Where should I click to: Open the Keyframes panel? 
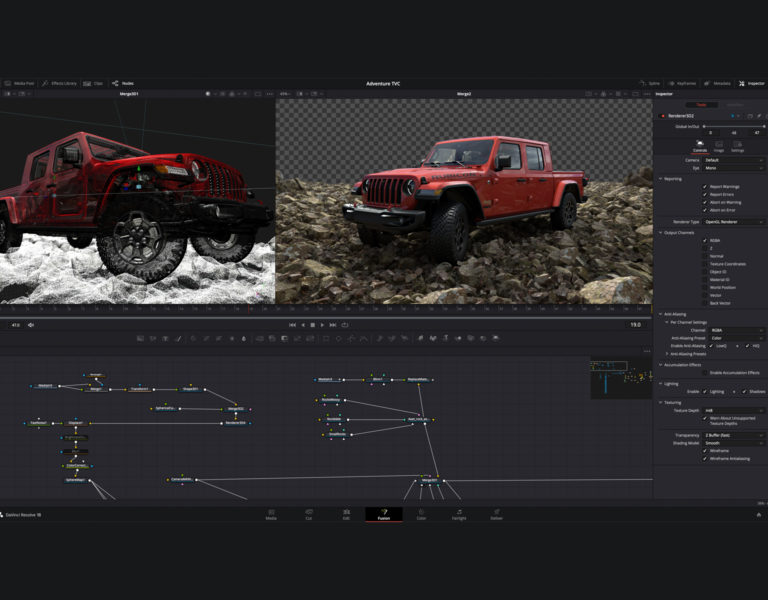tap(684, 83)
